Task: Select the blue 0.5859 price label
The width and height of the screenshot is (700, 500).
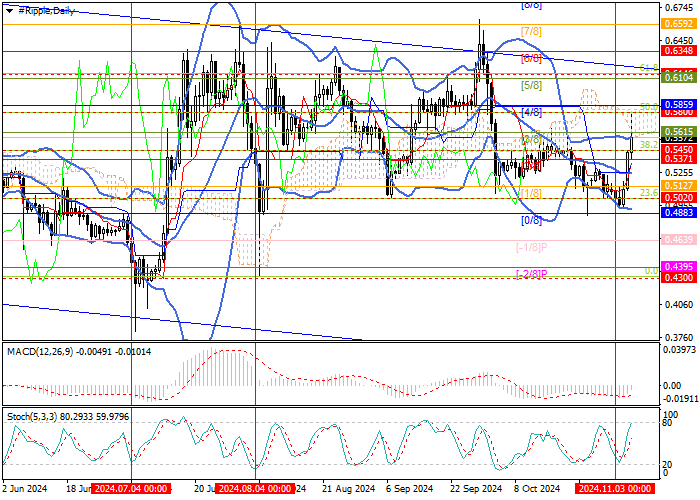Action: [679, 105]
